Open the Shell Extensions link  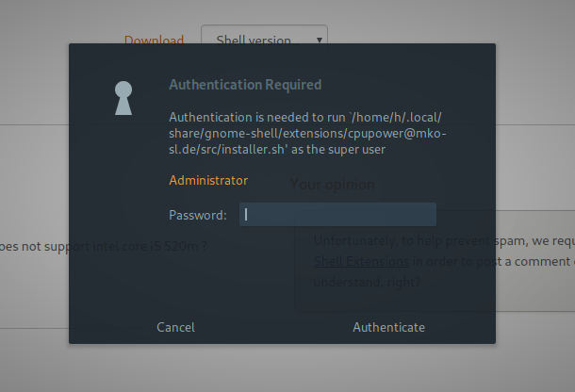click(x=361, y=261)
